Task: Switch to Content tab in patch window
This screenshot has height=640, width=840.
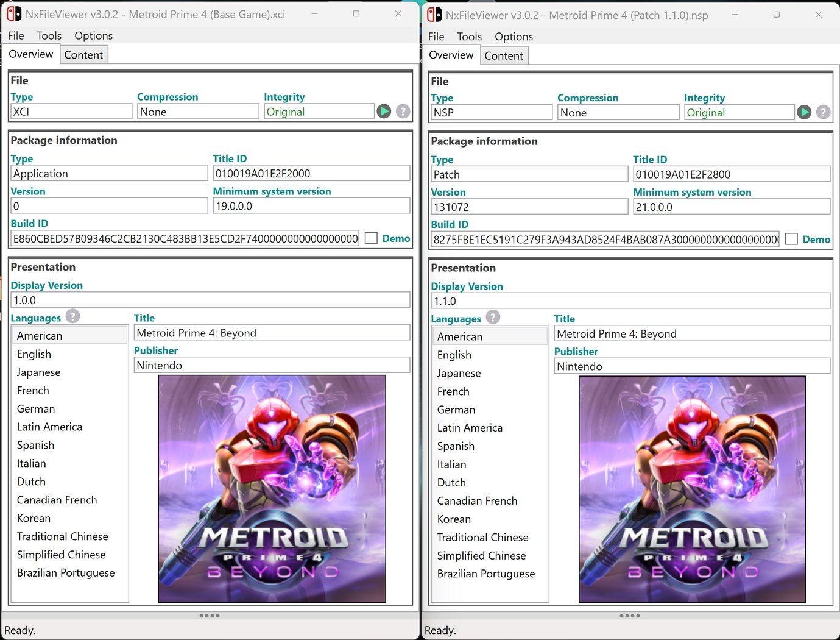Action: tap(504, 55)
